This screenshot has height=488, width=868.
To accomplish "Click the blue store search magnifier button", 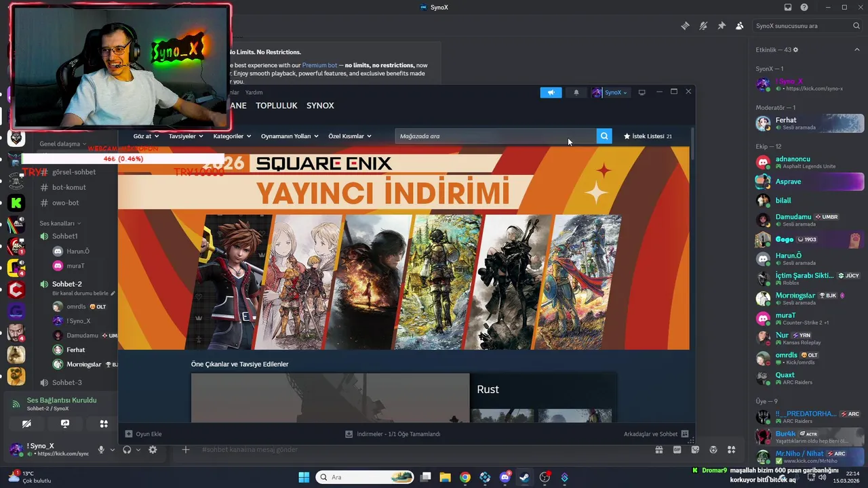I will pos(604,136).
